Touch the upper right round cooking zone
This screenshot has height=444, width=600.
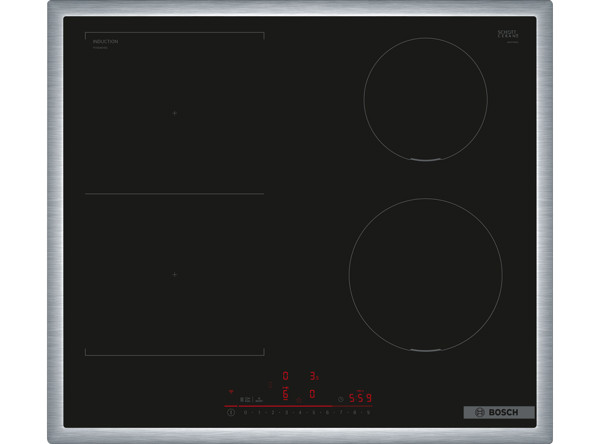pos(425,99)
